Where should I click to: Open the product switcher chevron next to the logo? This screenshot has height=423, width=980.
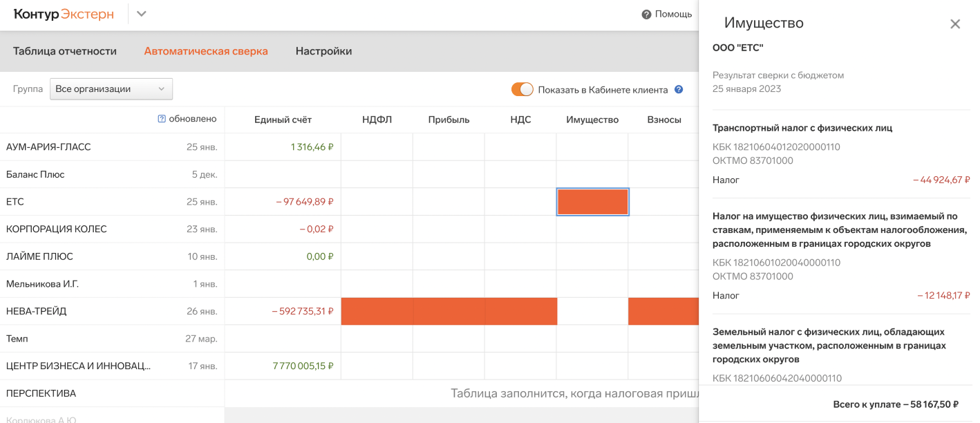[x=142, y=14]
